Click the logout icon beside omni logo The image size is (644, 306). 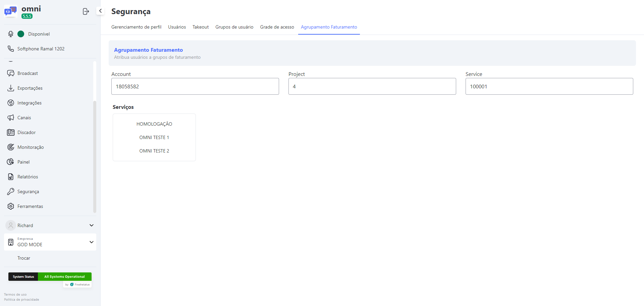[x=86, y=11]
